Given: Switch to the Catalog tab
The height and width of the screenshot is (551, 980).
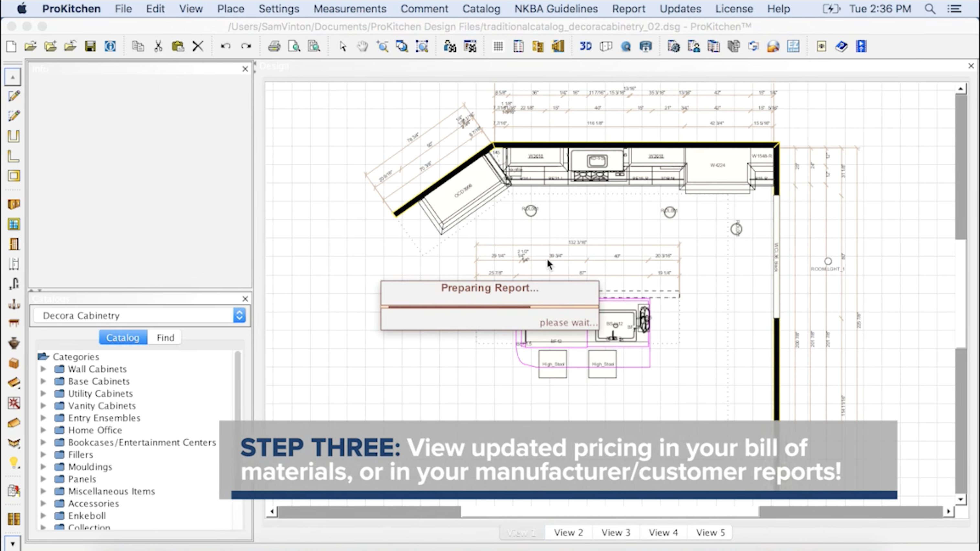Looking at the screenshot, I should point(123,337).
